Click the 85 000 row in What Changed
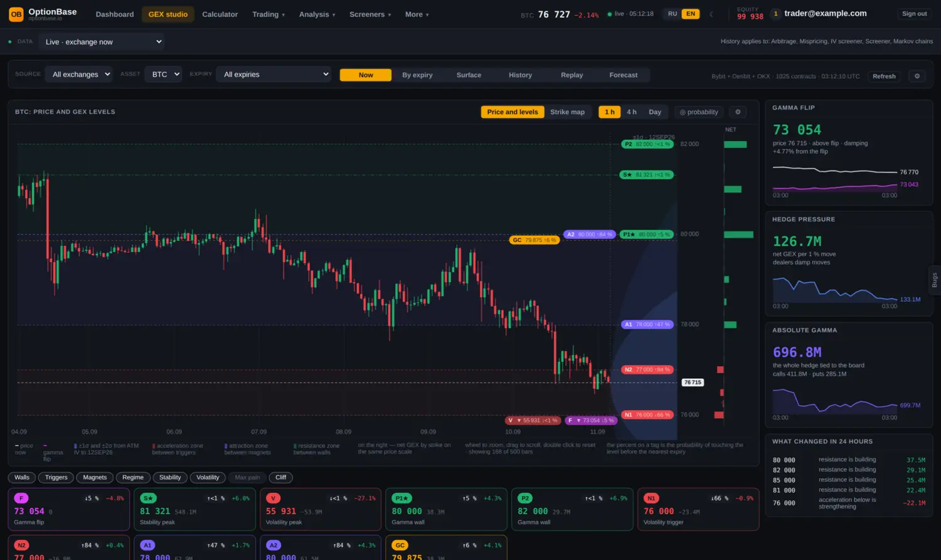 849,480
